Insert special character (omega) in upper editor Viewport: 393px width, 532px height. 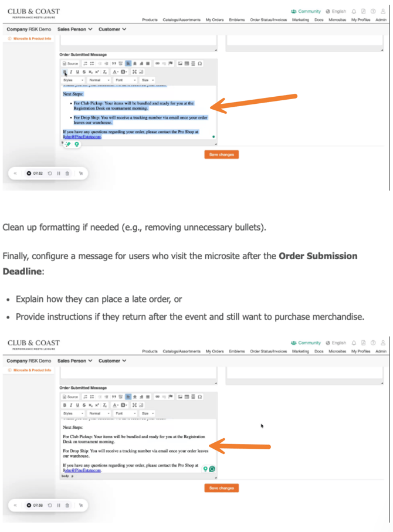tap(200, 63)
